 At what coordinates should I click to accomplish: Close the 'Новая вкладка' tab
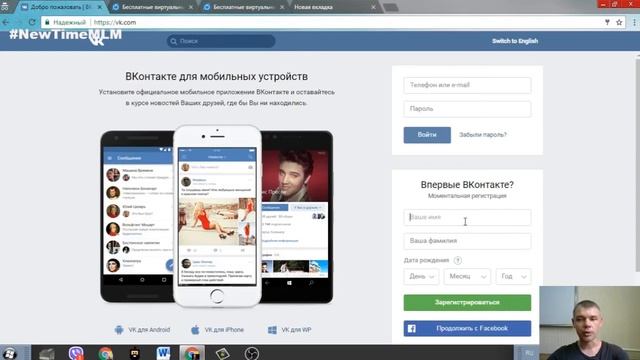tap(373, 7)
